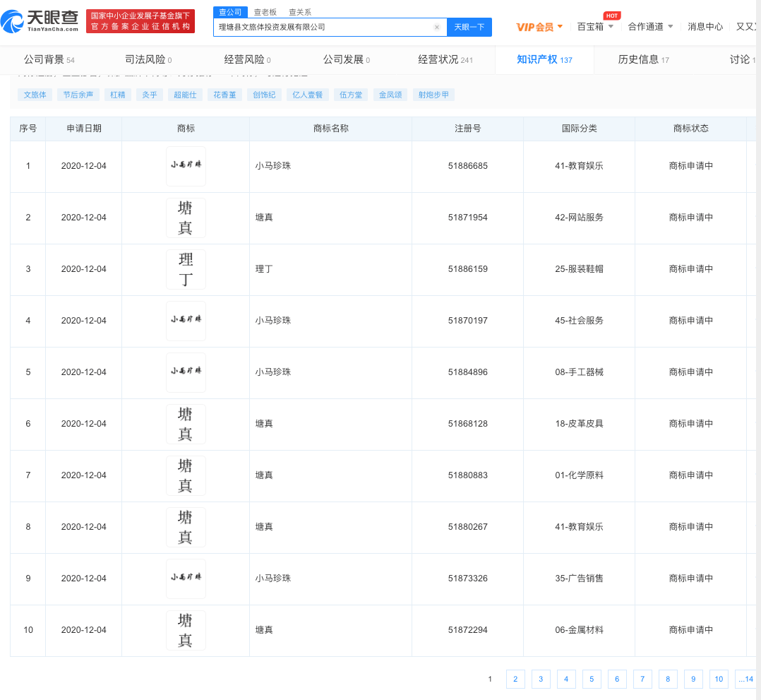Jump to last page ...14

pos(745,679)
